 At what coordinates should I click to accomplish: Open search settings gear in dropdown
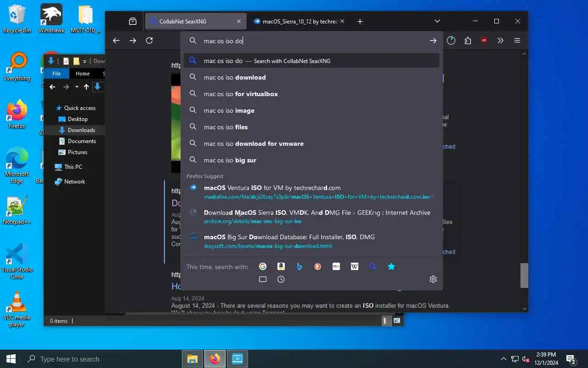(x=433, y=279)
